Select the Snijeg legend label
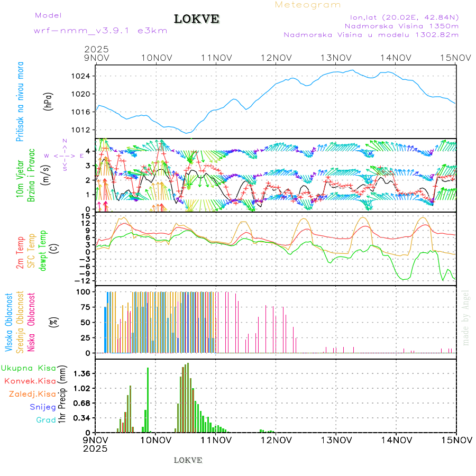 coord(42,407)
